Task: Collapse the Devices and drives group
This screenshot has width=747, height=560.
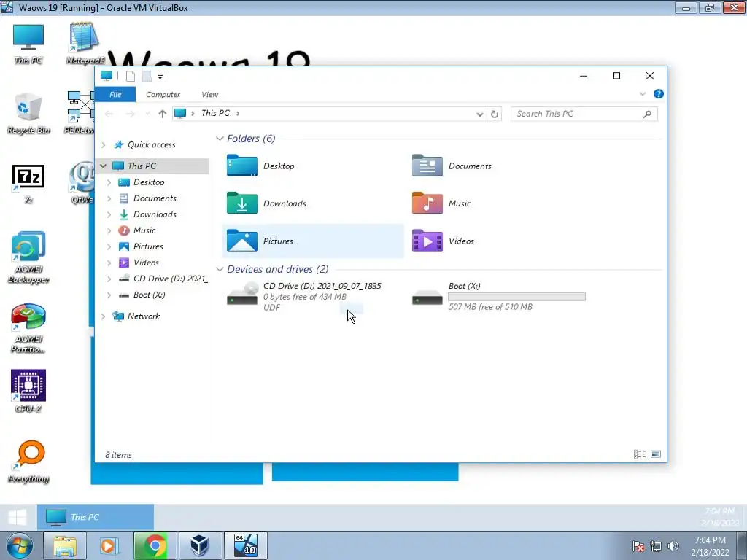Action: (220, 269)
